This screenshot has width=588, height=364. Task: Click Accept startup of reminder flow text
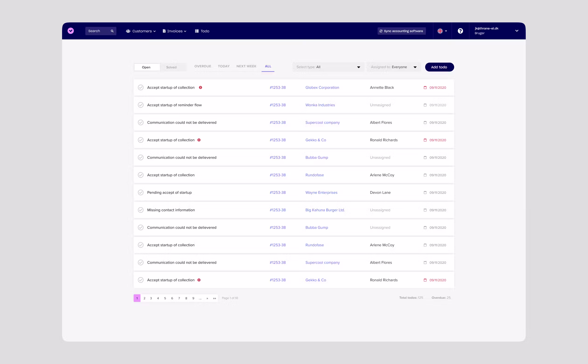pos(174,105)
